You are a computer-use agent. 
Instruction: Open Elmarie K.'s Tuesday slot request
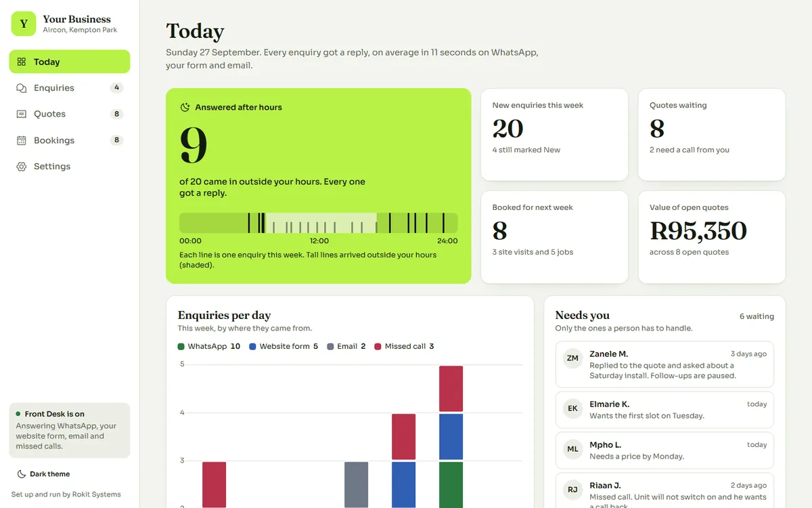tap(664, 410)
